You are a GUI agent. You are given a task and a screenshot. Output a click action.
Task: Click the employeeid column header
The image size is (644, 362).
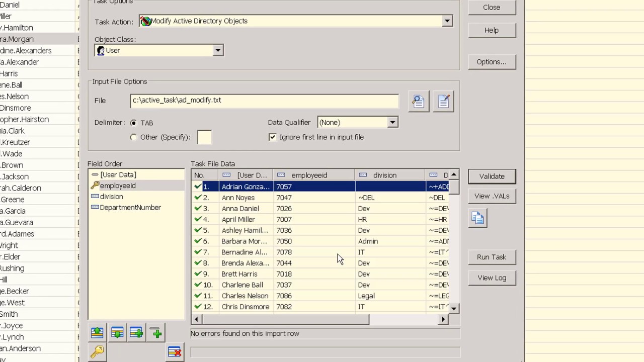pyautogui.click(x=314, y=175)
